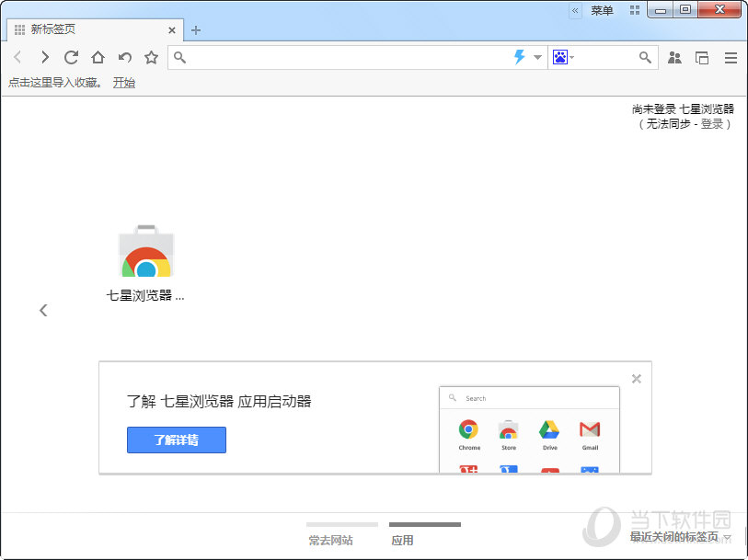Image resolution: width=748 pixels, height=560 pixels.
Task: Expand the search engine selector dropdown
Action: (573, 57)
